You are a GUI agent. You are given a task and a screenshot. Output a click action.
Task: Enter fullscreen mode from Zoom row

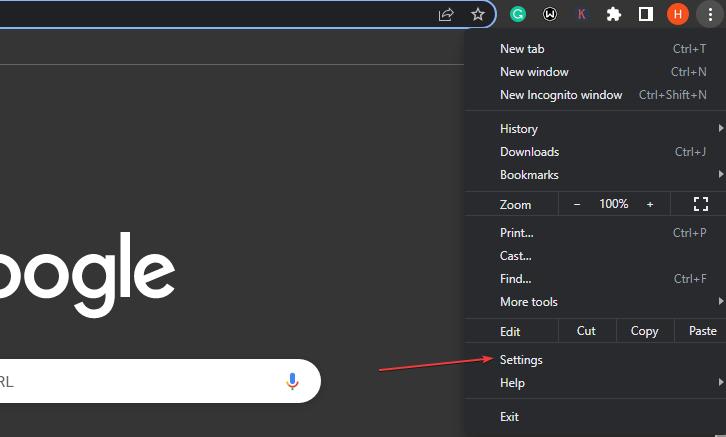pyautogui.click(x=701, y=204)
